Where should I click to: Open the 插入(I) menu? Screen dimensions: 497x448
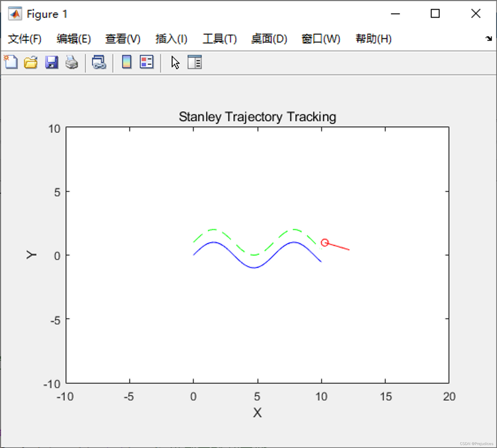coord(171,39)
